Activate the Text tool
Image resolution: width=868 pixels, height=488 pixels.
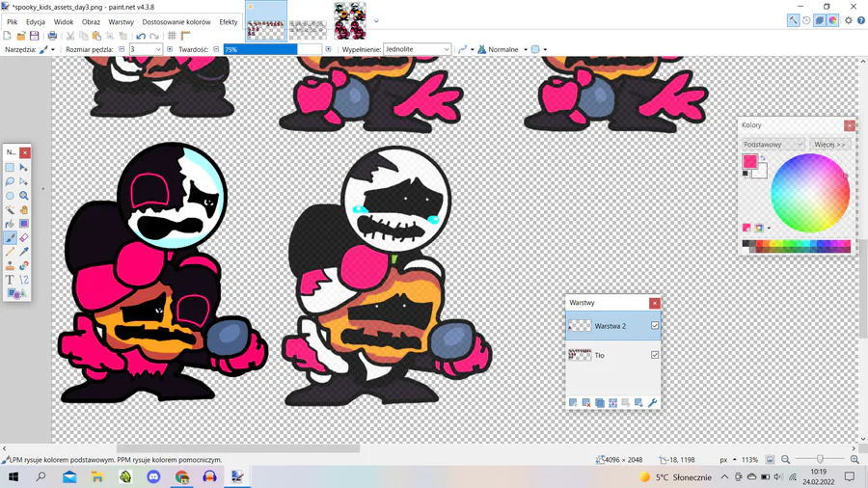click(10, 280)
